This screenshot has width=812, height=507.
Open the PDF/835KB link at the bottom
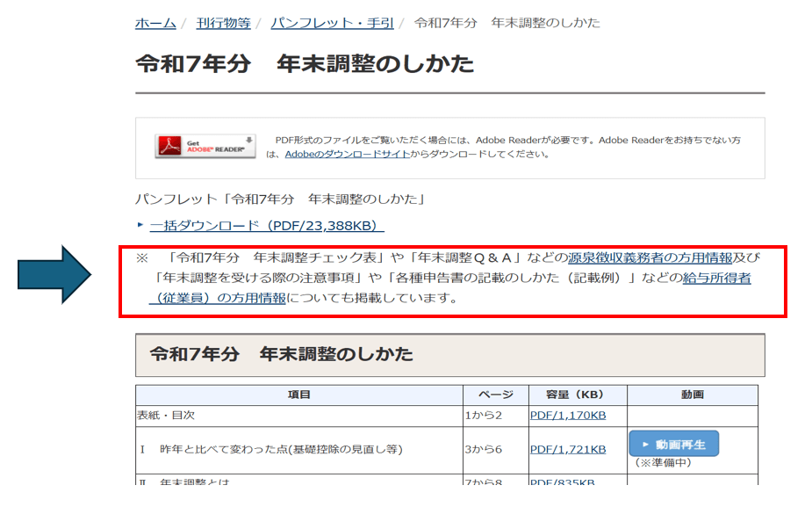click(x=562, y=482)
